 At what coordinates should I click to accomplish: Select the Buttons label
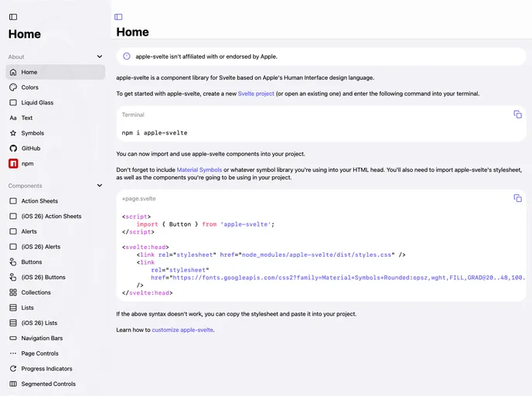click(32, 262)
